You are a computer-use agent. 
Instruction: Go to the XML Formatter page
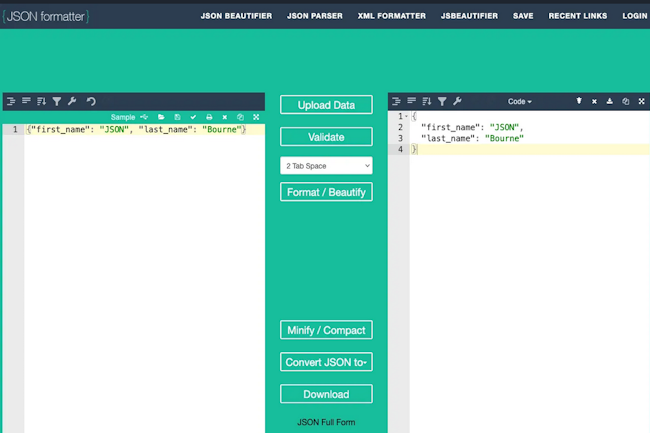coord(391,16)
